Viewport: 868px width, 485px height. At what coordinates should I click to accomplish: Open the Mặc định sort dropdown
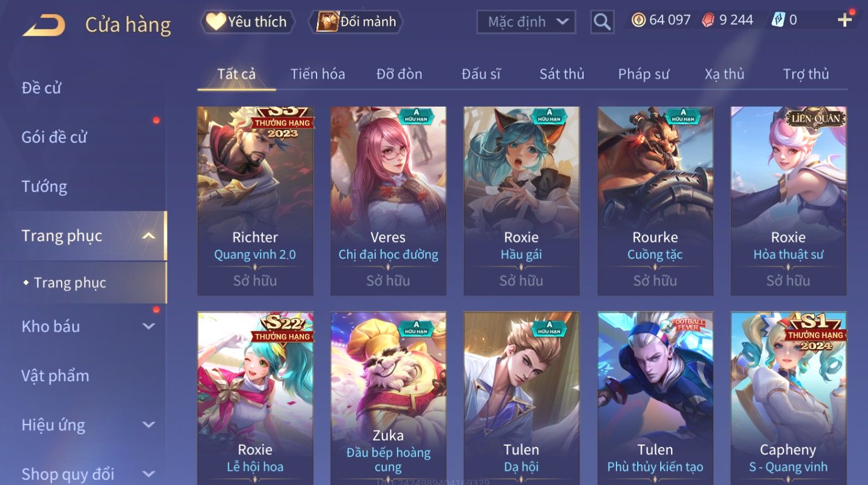(x=526, y=22)
